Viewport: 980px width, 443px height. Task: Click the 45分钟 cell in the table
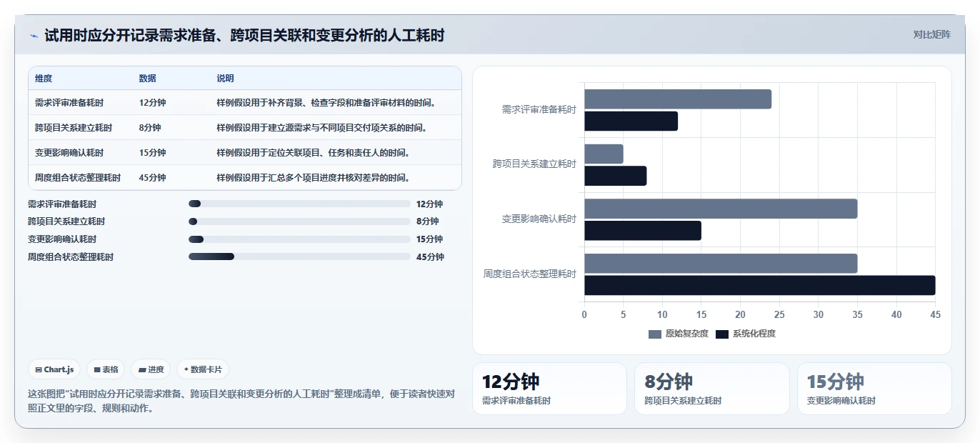click(x=152, y=178)
